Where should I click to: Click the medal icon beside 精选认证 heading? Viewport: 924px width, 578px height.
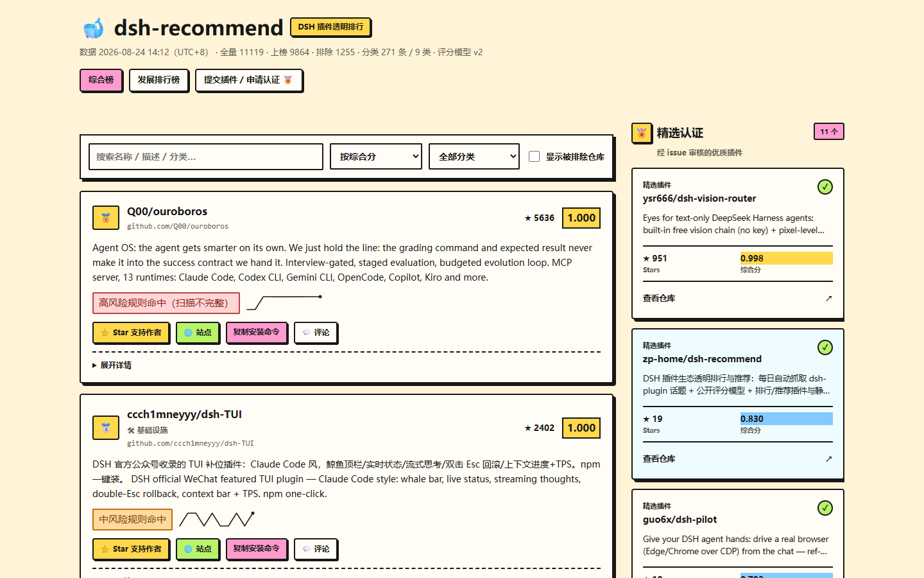(642, 133)
